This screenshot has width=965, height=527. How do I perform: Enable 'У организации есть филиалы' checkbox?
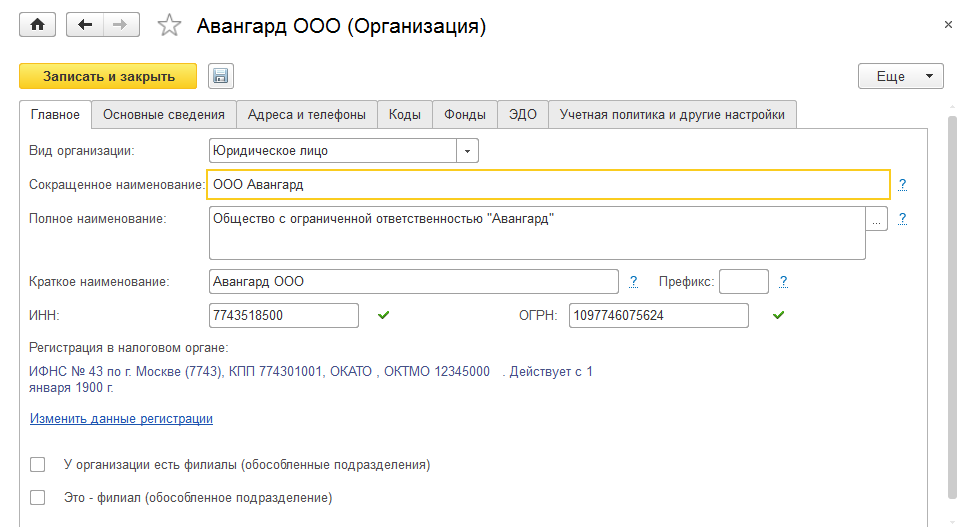(38, 464)
